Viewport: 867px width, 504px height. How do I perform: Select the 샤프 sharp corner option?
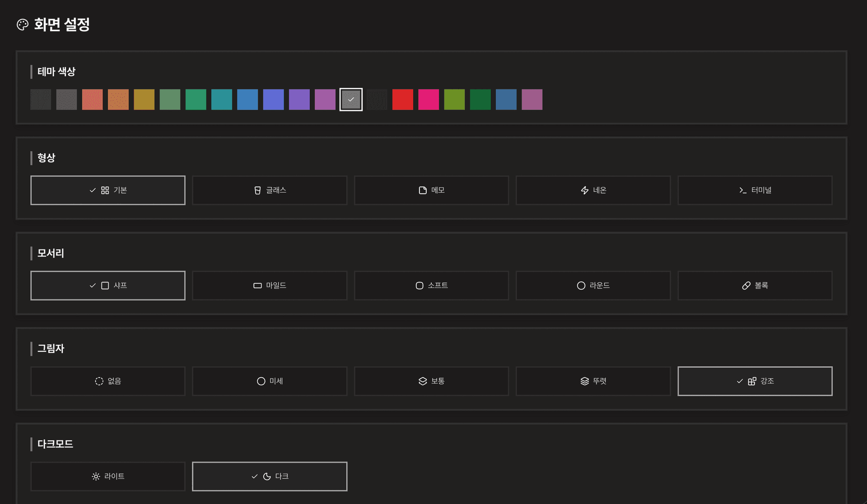(x=107, y=285)
